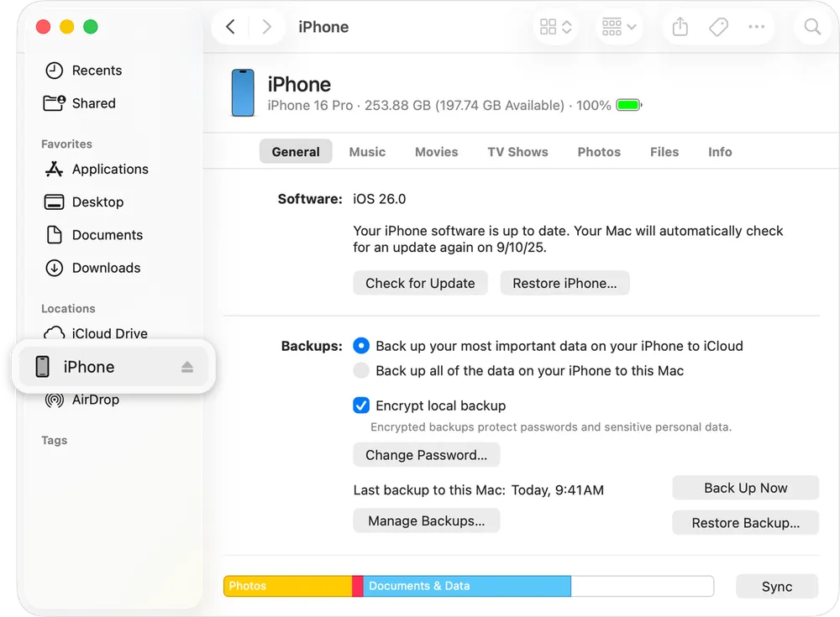Click the blue iPhone image in header
The height and width of the screenshot is (617, 840).
click(x=243, y=92)
